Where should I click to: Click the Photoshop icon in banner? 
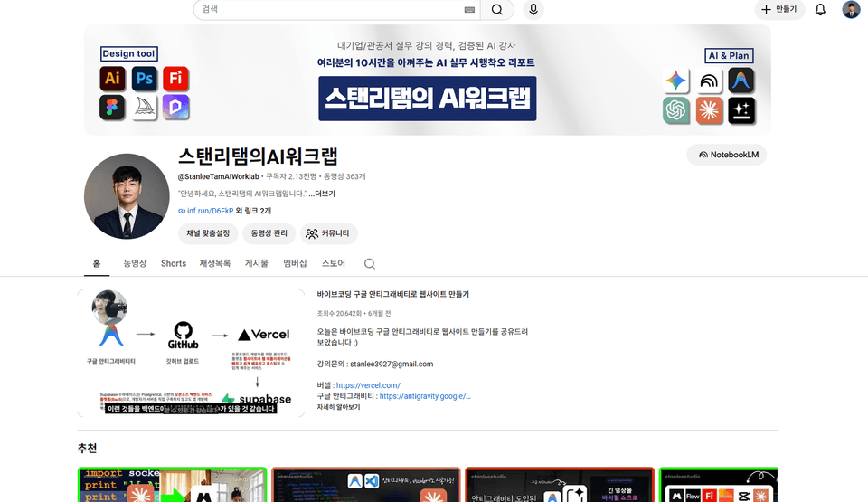(x=145, y=78)
